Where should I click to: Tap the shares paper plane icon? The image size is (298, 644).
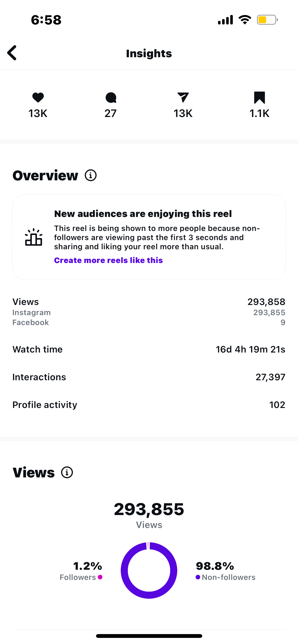[x=183, y=97]
